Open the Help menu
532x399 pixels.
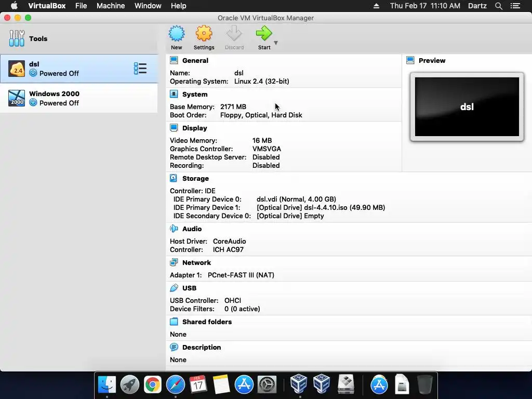179,6
